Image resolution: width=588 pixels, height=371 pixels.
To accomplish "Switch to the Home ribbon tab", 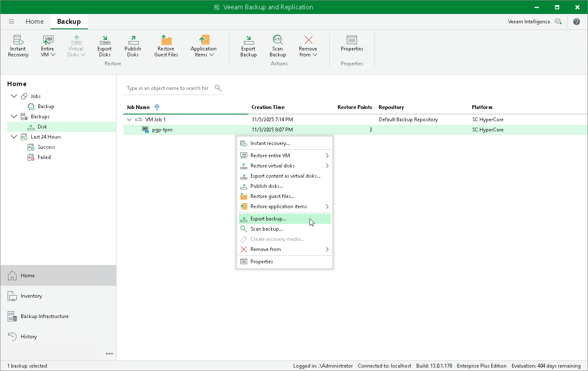I will coord(34,22).
